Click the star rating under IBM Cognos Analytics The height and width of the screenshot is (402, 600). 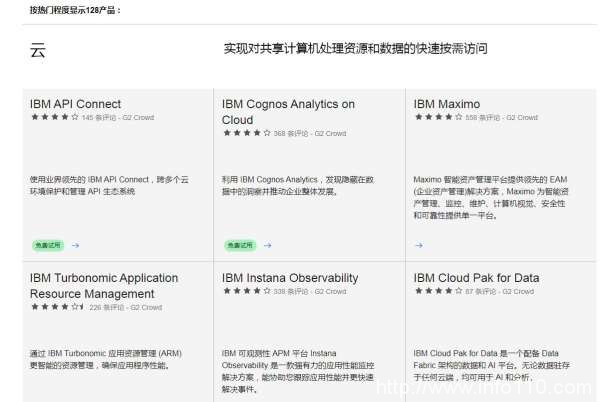click(246, 133)
